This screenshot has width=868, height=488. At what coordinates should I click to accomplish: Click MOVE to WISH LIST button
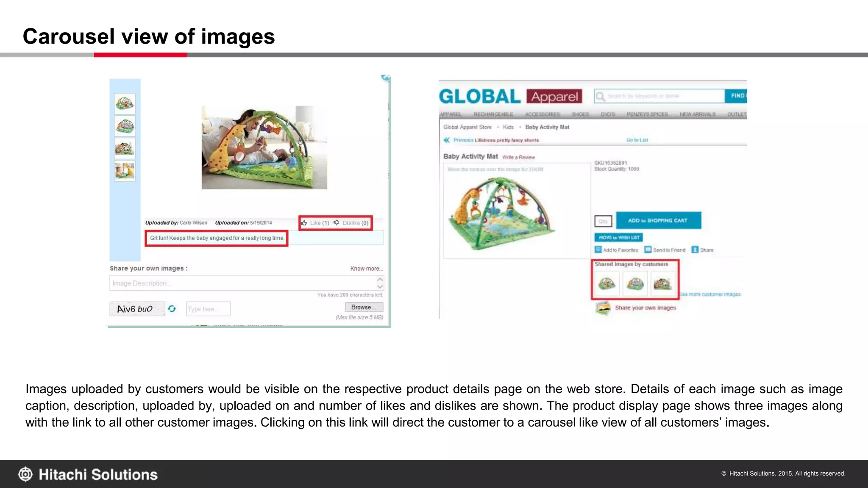(x=619, y=238)
